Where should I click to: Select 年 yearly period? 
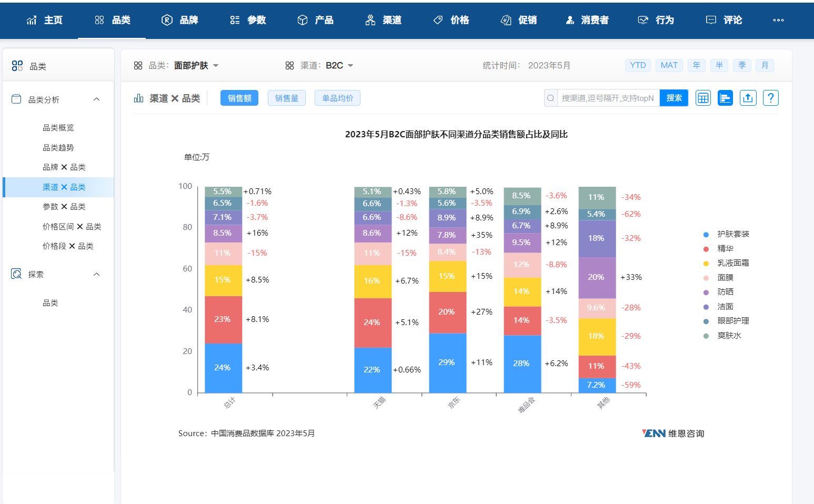[x=697, y=65]
